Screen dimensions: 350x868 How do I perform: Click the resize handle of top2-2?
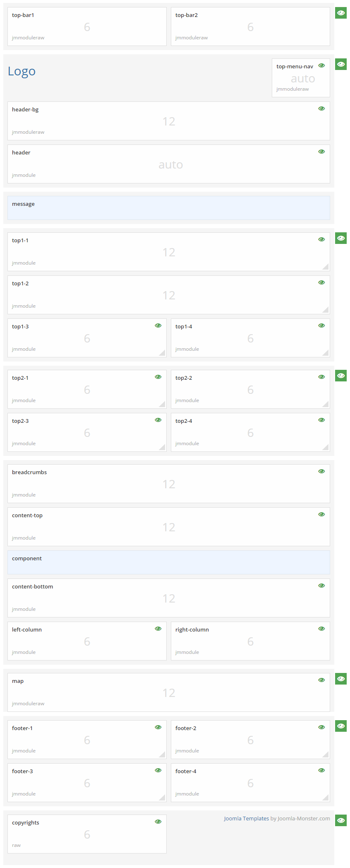(326, 405)
